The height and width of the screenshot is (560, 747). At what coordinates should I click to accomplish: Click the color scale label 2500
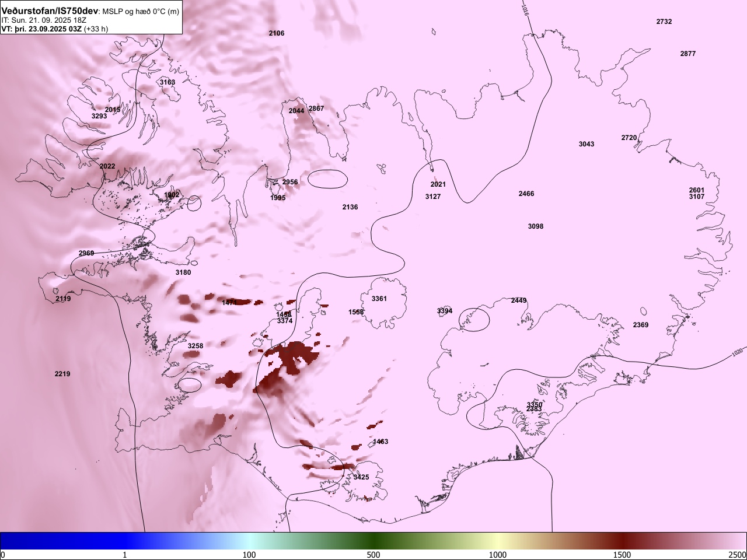(x=737, y=555)
